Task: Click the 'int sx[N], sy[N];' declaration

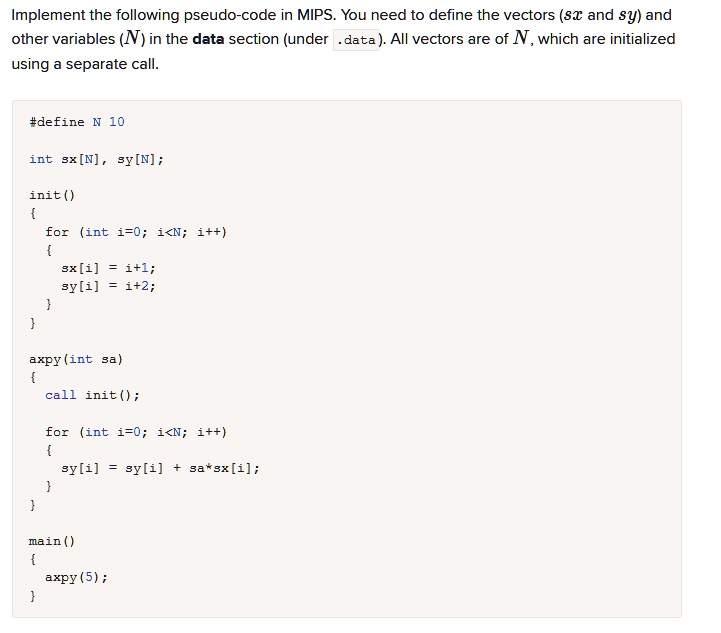Action: point(96,159)
